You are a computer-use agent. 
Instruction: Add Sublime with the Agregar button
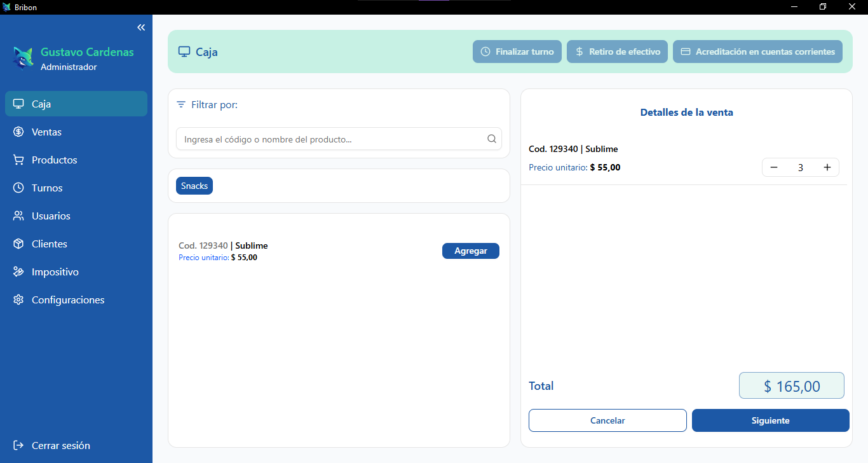pos(470,251)
